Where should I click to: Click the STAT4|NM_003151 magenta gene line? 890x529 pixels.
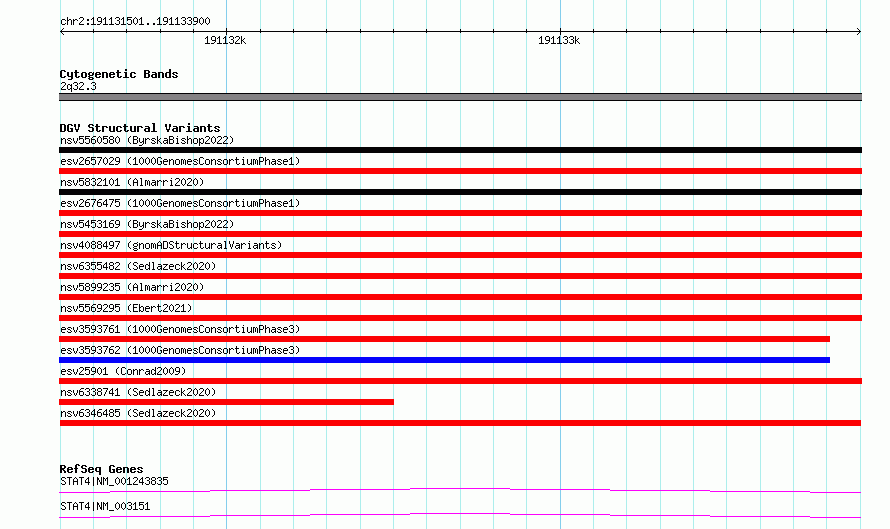tap(460, 515)
